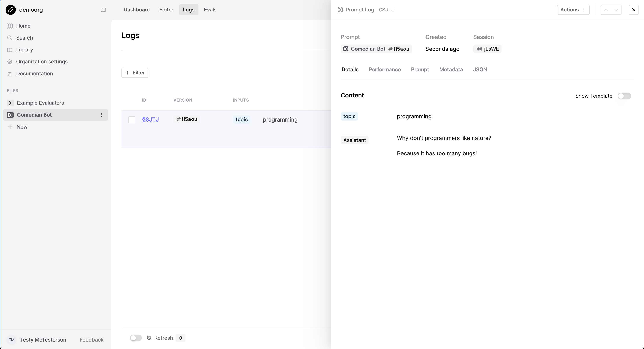Screen dimensions: 644x349
Task: Open the Actions dropdown menu
Action: 573,10
